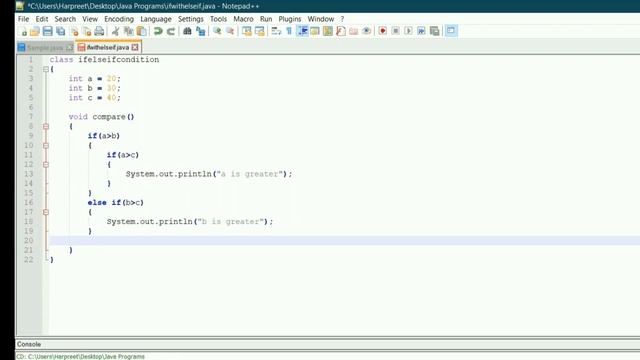Click the Cut scissors icon
640x360 pixels.
(x=116, y=31)
